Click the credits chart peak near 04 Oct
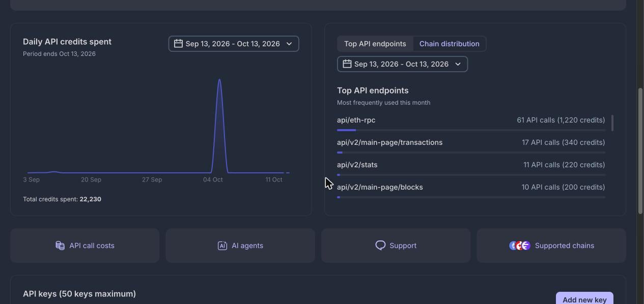644x304 pixels. [x=219, y=80]
